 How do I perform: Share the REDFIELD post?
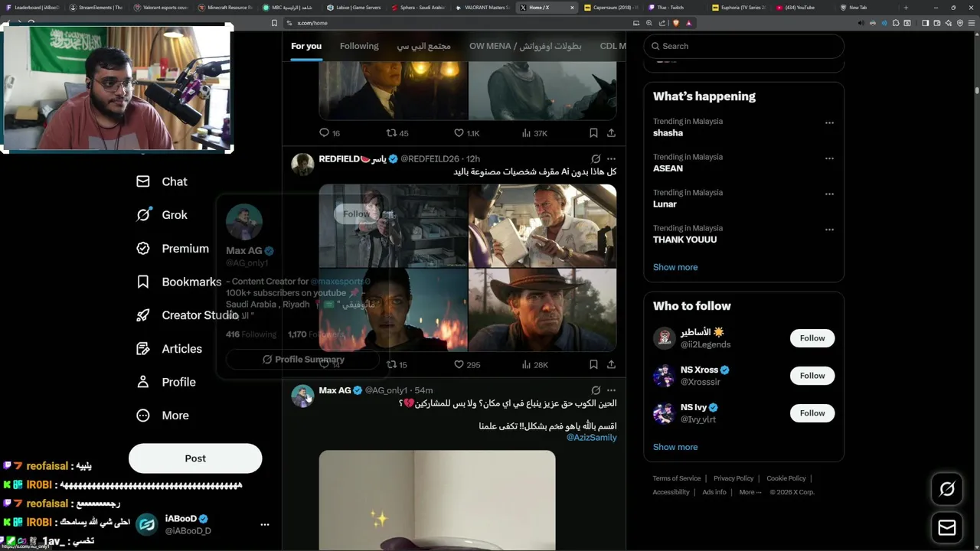click(x=611, y=364)
